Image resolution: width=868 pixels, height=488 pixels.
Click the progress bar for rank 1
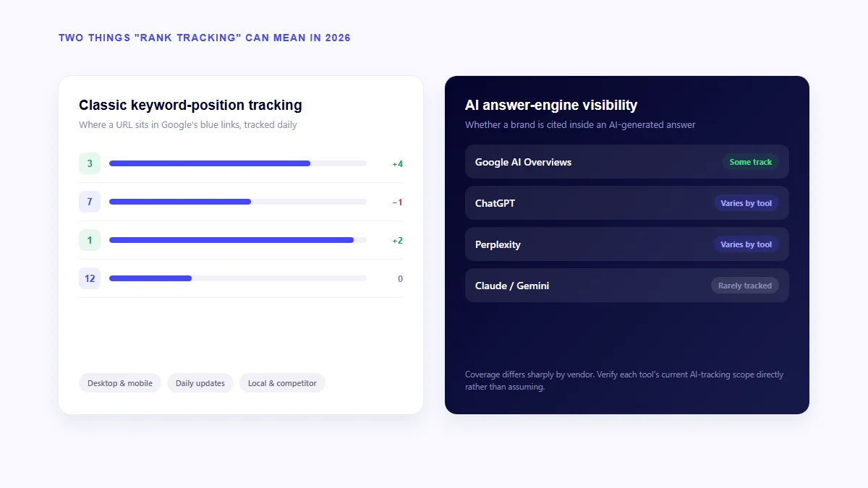238,240
